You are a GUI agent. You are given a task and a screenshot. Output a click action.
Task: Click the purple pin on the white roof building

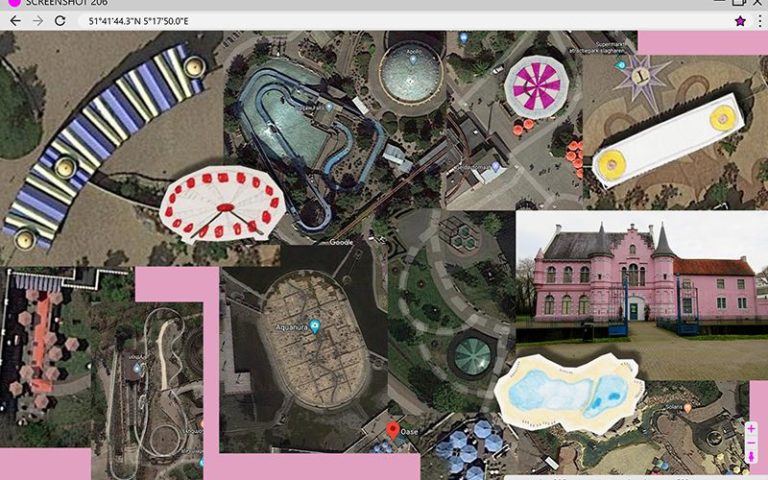coord(495,167)
